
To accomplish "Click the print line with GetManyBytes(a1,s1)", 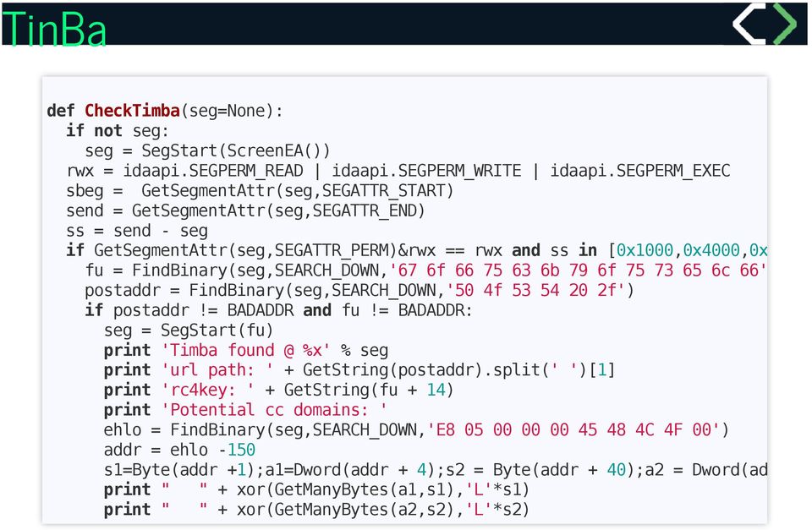I will tap(316, 489).
